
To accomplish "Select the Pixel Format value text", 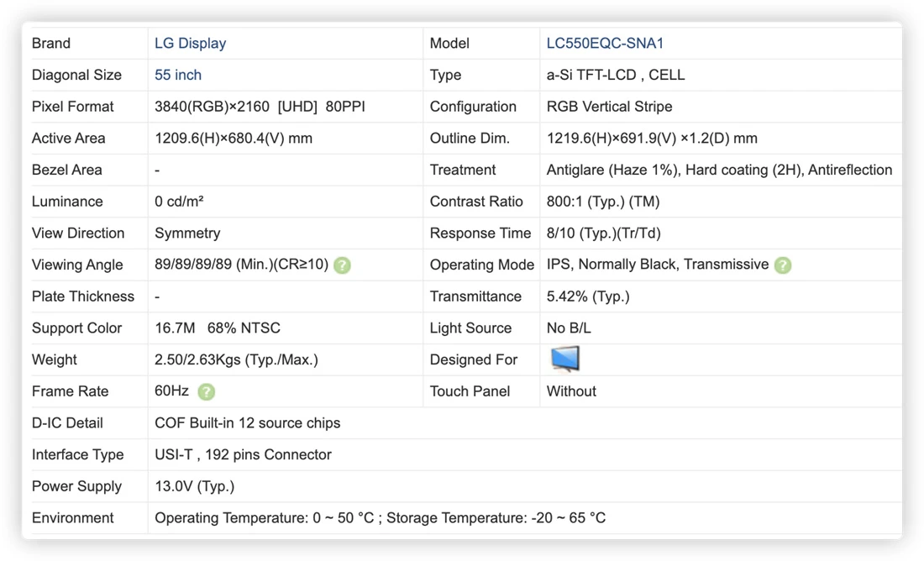I will (x=260, y=107).
